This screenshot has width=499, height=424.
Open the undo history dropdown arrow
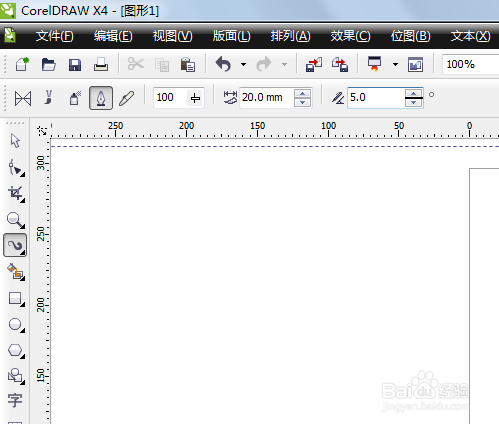click(243, 64)
